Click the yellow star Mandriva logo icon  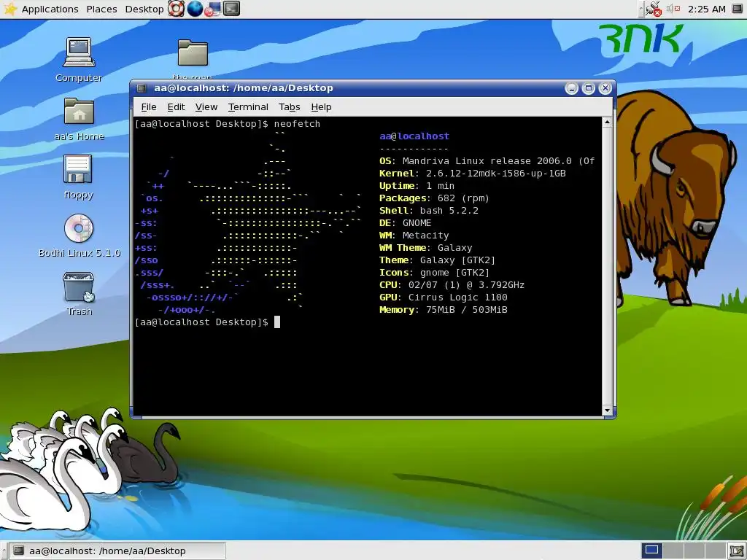9,9
